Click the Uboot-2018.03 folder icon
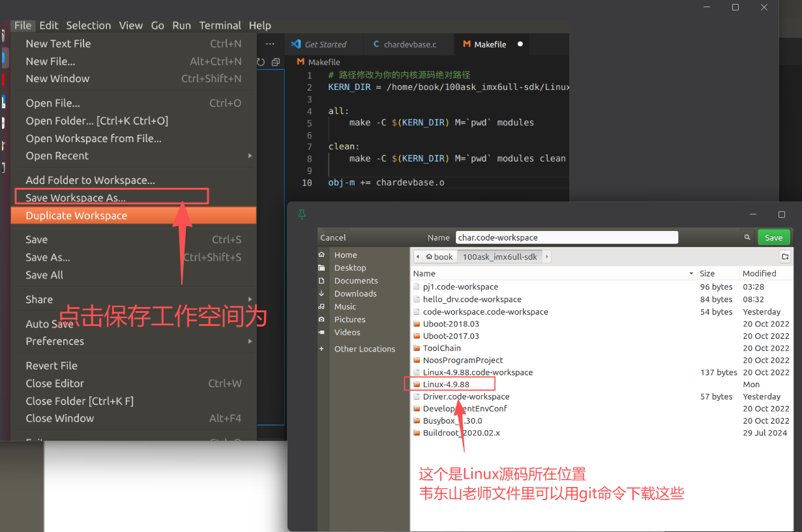The height and width of the screenshot is (532, 802). pyautogui.click(x=417, y=324)
